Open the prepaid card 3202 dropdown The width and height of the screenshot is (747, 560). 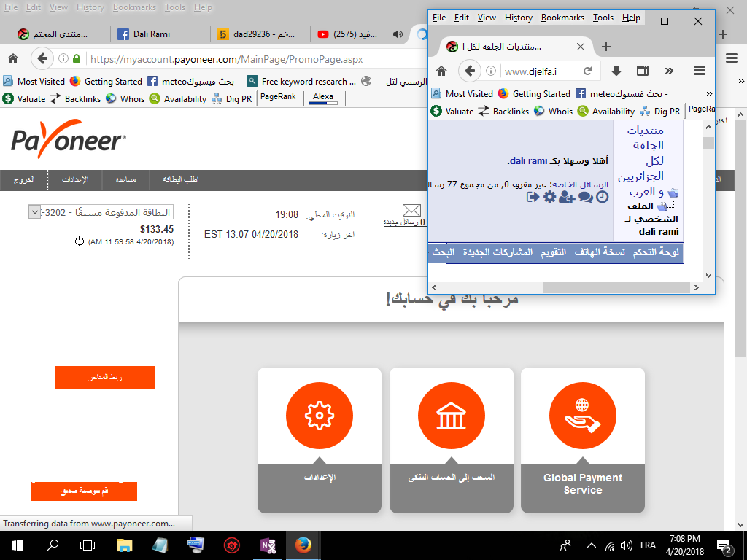click(x=101, y=212)
